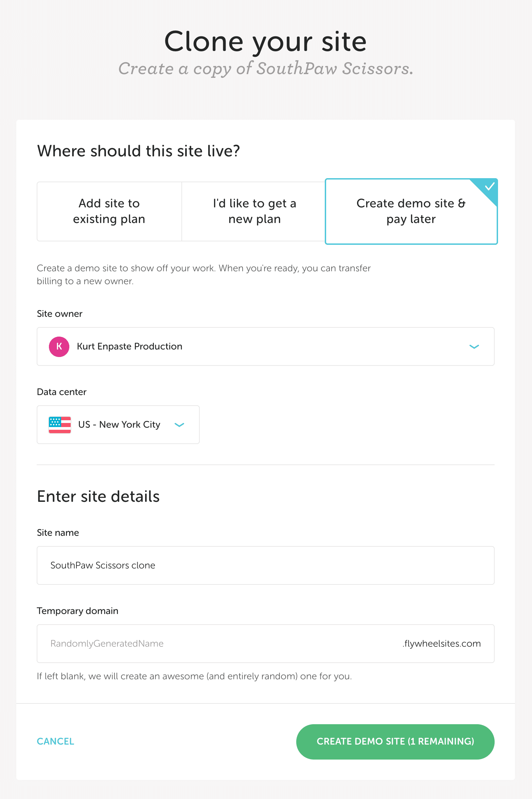Click the US flag icon
The image size is (532, 799).
(60, 425)
